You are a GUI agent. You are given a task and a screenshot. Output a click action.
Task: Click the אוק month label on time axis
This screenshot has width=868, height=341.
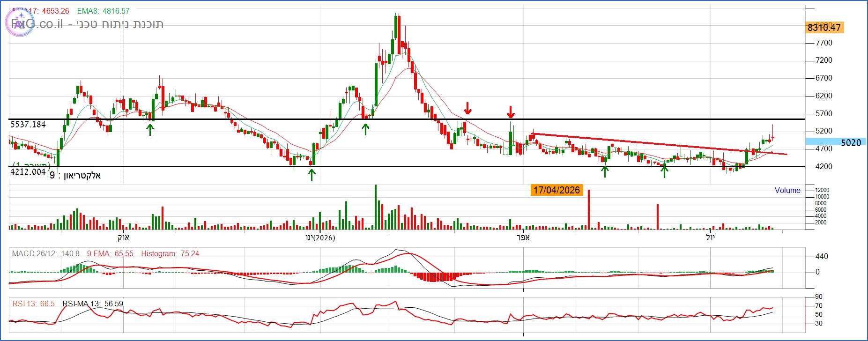[x=123, y=237]
